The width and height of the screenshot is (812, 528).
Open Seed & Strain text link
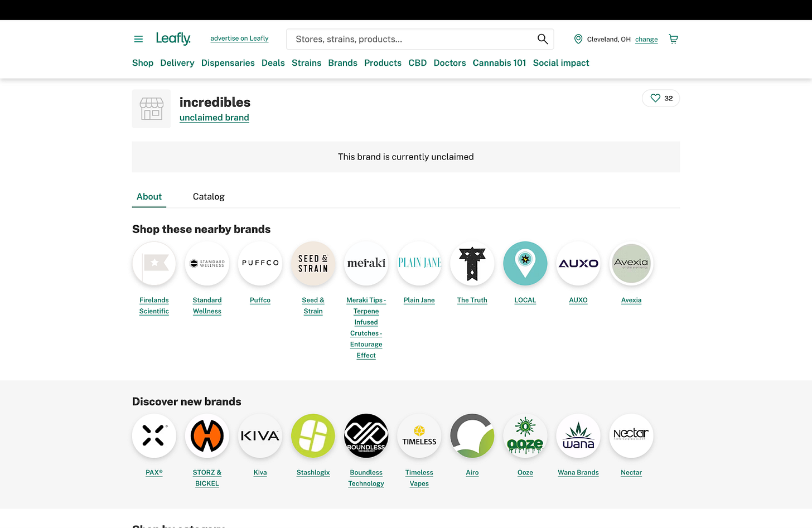[313, 306]
